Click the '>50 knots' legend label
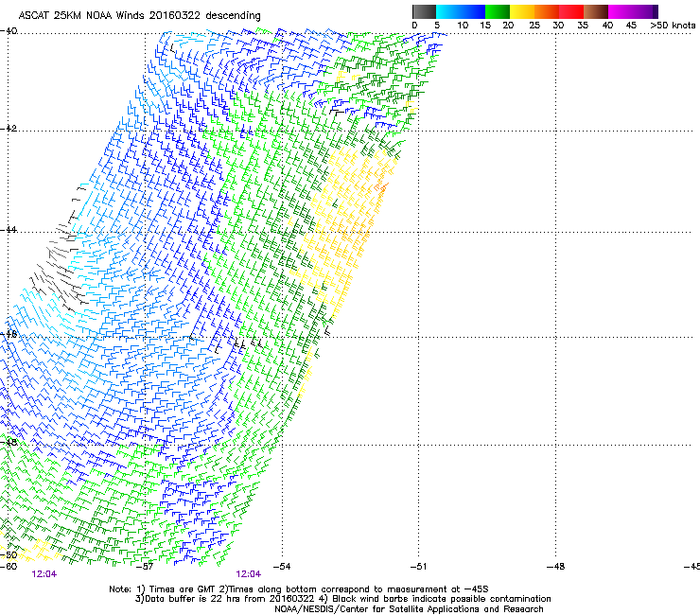This screenshot has height=615, width=700. 673,26
